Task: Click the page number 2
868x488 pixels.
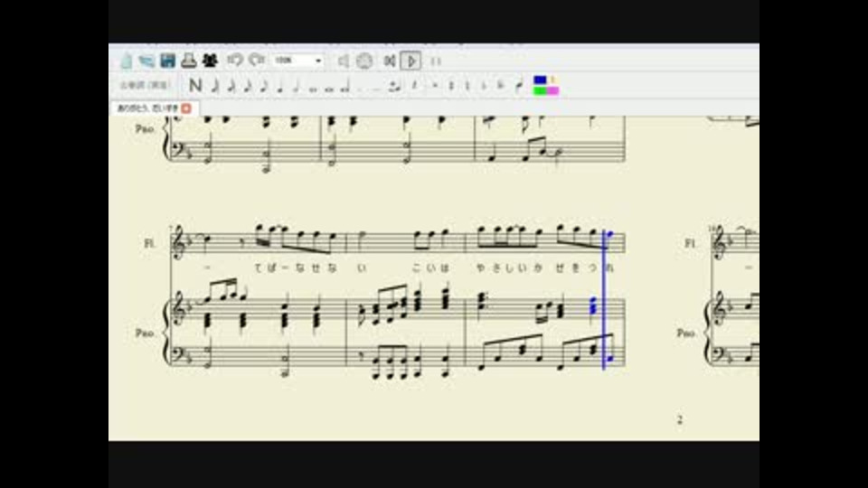Action: click(680, 419)
